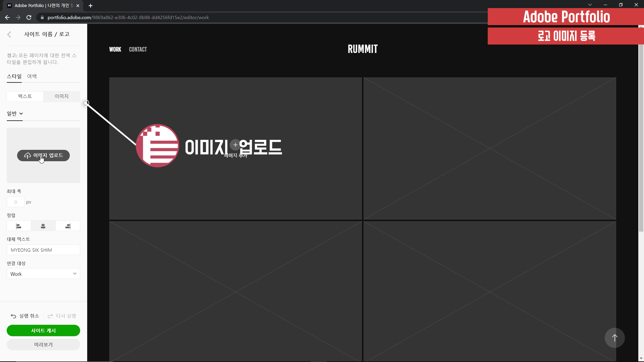Switch to the 여백 tab
Viewport: 644px width, 362px height.
pyautogui.click(x=32, y=76)
